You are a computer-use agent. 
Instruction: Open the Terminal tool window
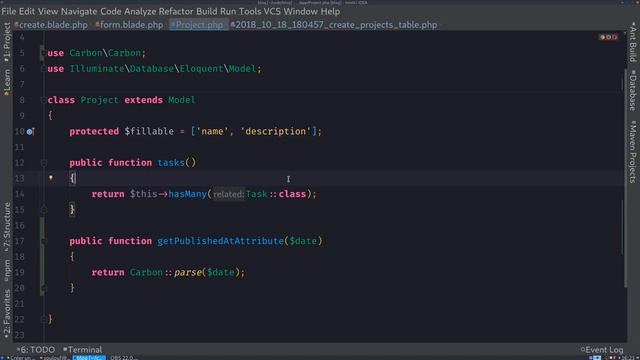pyautogui.click(x=83, y=350)
